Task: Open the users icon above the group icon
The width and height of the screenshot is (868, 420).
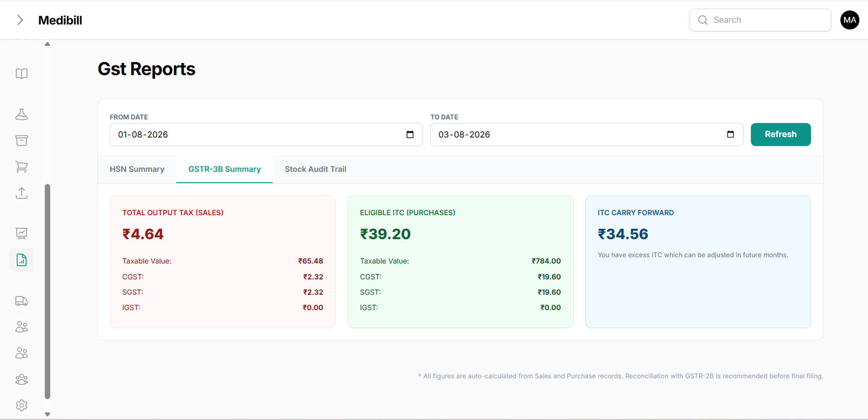Action: coord(22,353)
